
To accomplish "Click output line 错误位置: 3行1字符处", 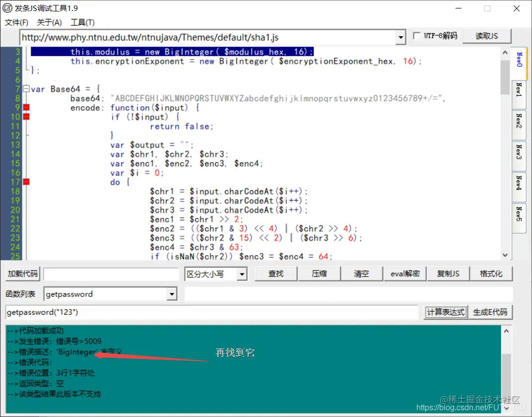I will [x=51, y=373].
